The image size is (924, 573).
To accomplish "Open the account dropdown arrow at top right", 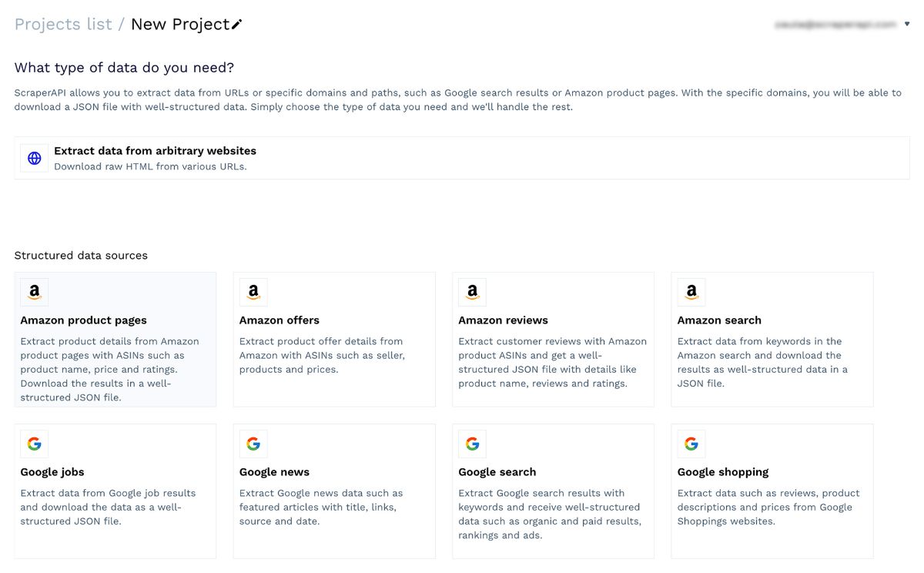I will coord(907,24).
